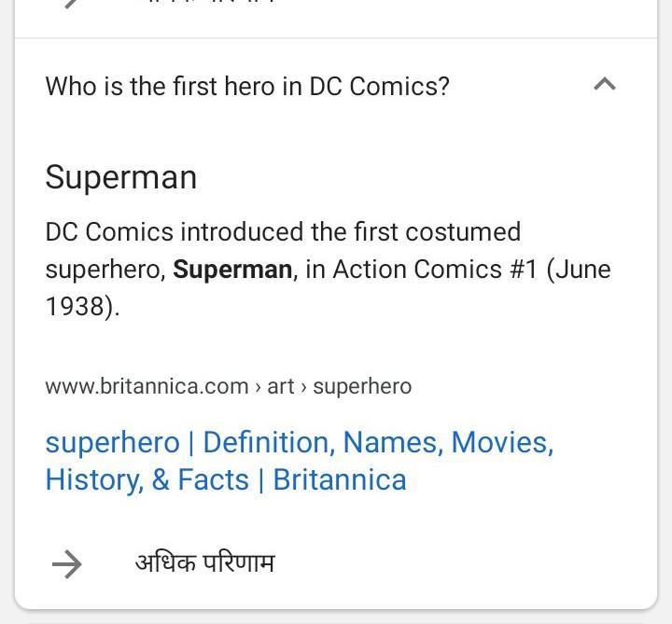Click "DC Comics introduced" at snippet start
Image resolution: width=672 pixels, height=624 pixels.
175,232
